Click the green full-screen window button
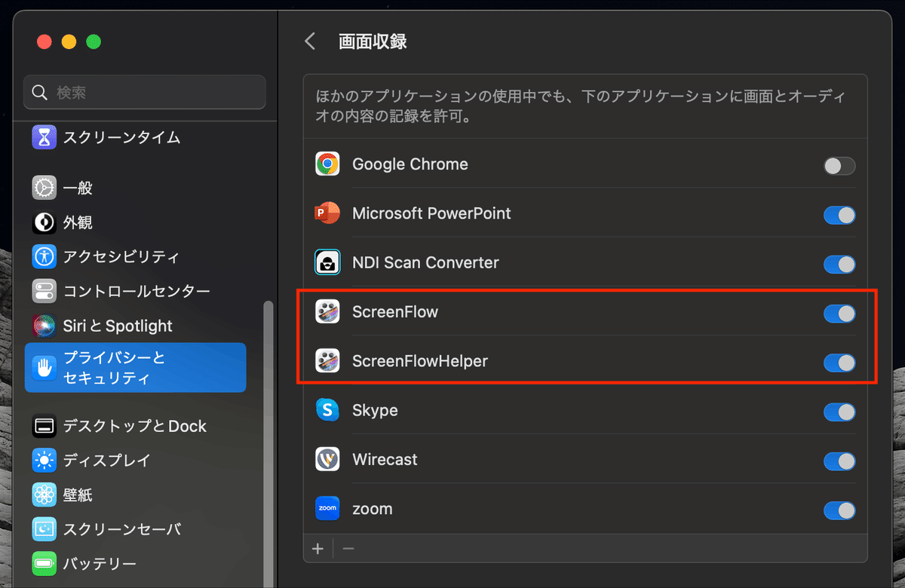This screenshot has width=905, height=588. tap(94, 41)
